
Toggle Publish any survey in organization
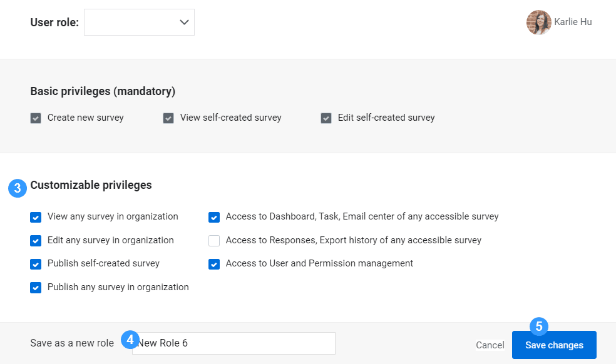click(x=36, y=288)
